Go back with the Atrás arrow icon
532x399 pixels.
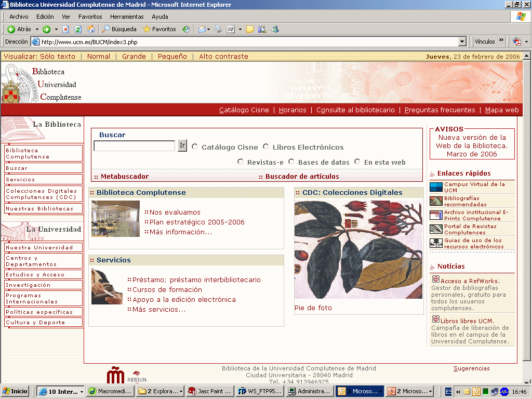[11, 30]
